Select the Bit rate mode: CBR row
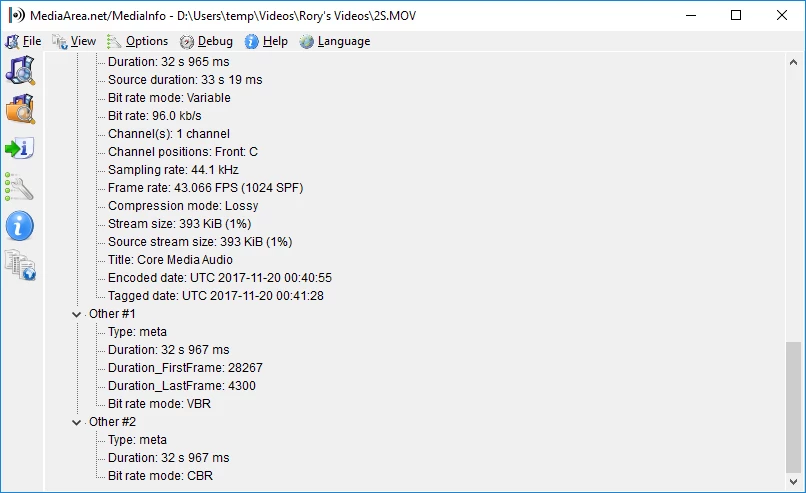The image size is (806, 493). (x=160, y=476)
